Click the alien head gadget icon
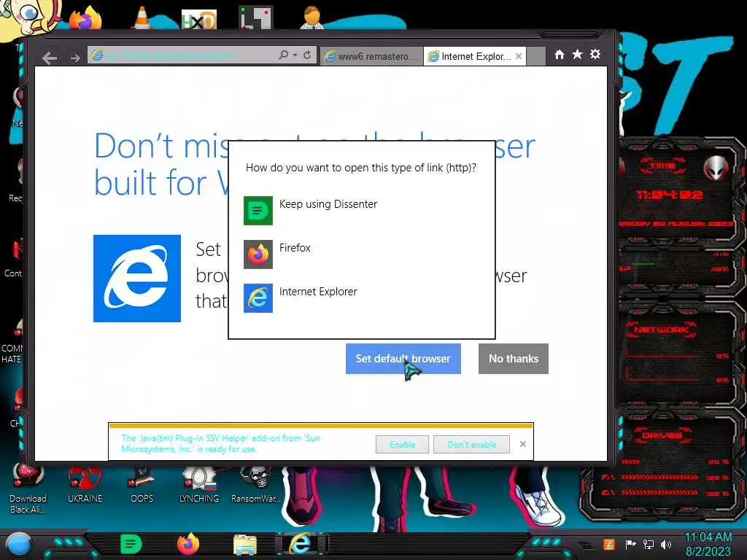 [x=716, y=167]
